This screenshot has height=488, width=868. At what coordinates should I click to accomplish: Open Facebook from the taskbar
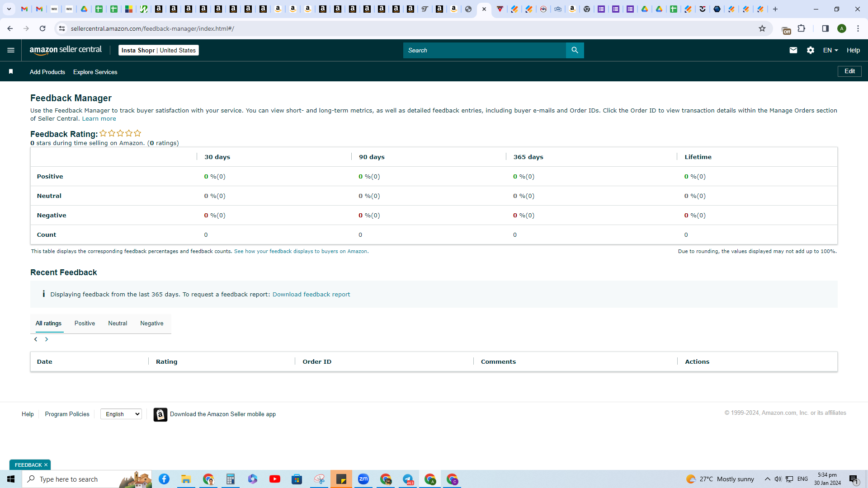(164, 479)
